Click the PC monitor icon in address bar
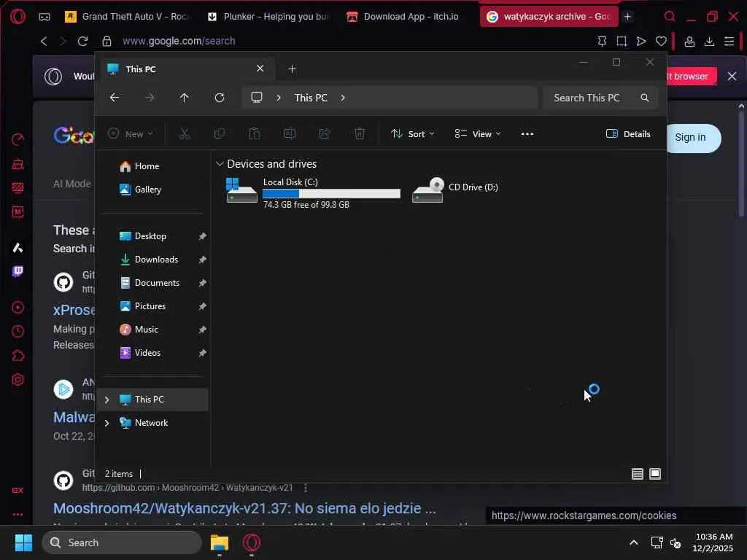The height and width of the screenshot is (560, 747). pos(257,98)
